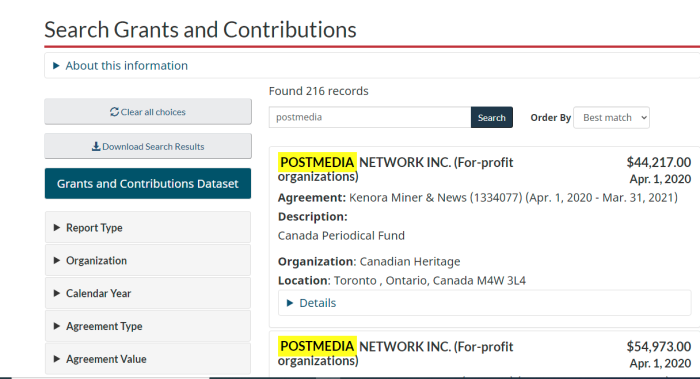The image size is (700, 379).
Task: Click the triangle icon next to Details
Action: (290, 303)
